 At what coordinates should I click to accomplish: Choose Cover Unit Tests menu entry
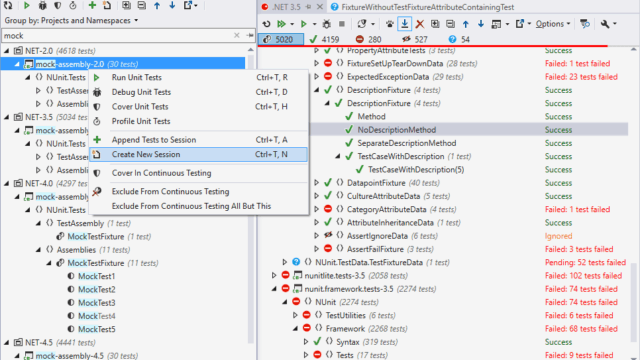tap(198, 107)
